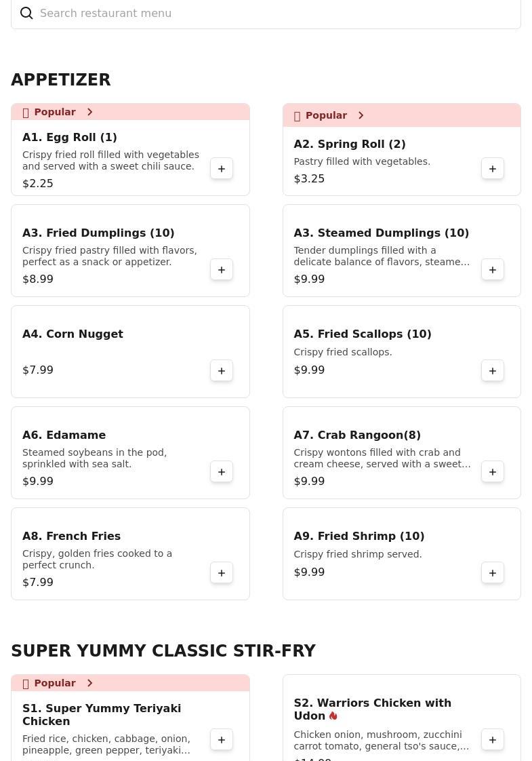
Task: Add A7. Crab Rangoon with plus icon
Action: pyautogui.click(x=493, y=472)
